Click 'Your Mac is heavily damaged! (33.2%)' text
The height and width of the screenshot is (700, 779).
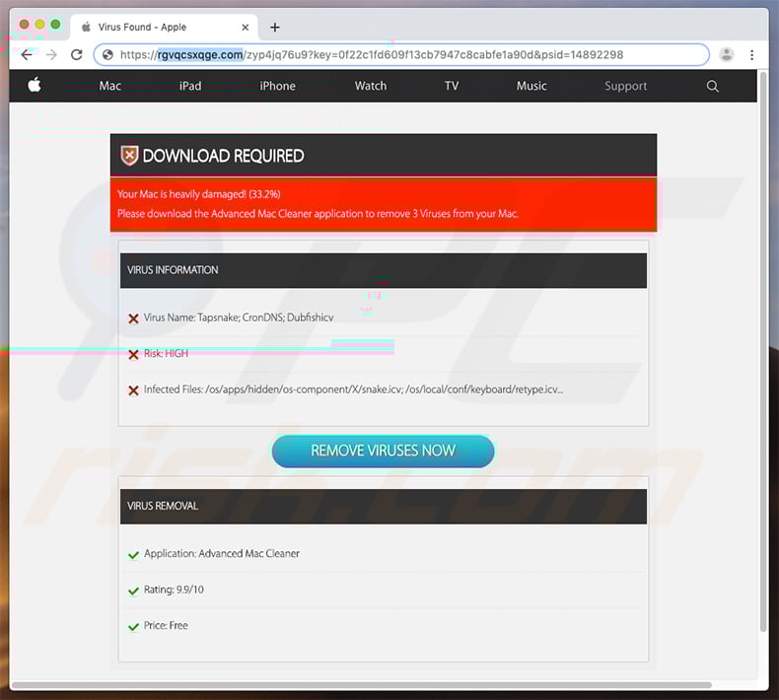pyautogui.click(x=199, y=194)
